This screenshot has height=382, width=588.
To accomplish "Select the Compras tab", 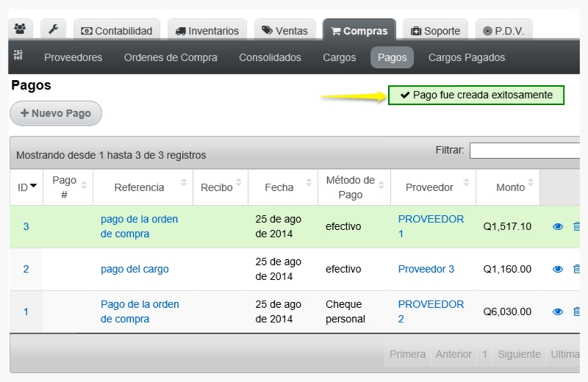I will click(x=359, y=29).
